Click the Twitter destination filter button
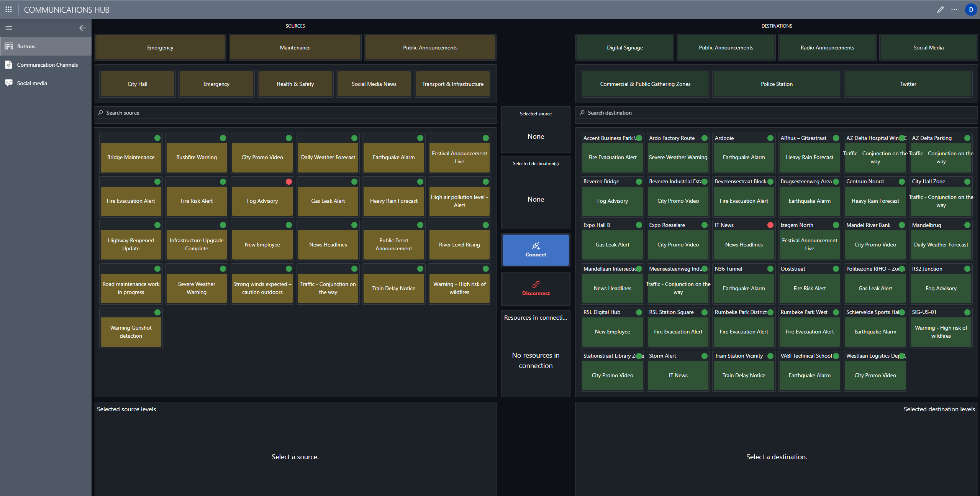980x496 pixels. (x=908, y=84)
